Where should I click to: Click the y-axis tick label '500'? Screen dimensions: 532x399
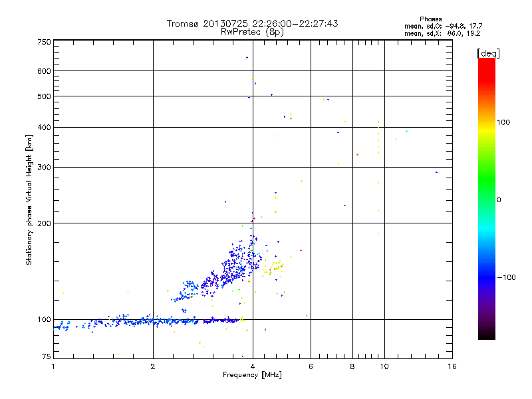(x=44, y=96)
